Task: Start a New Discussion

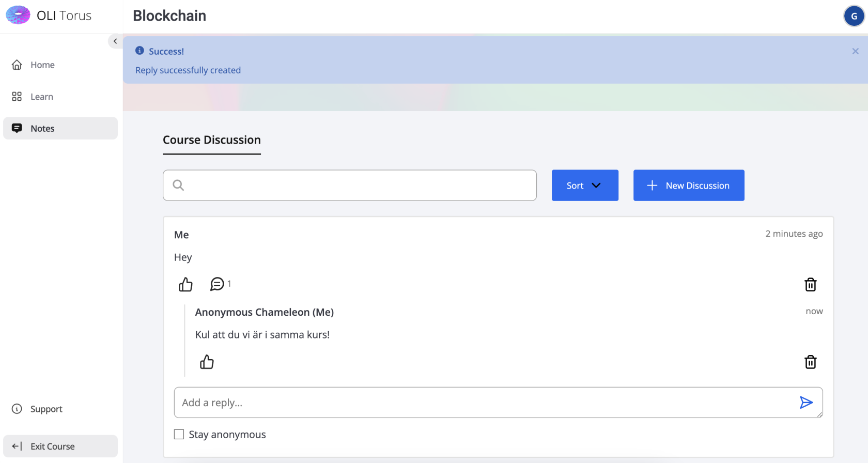Action: [688, 186]
